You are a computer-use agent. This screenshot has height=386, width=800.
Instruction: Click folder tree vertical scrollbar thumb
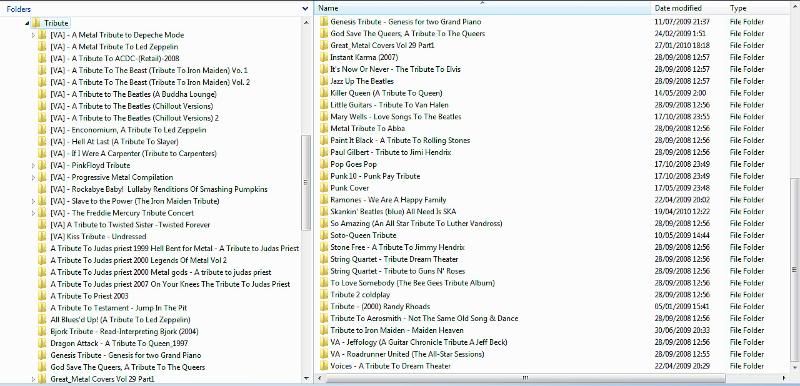click(x=306, y=183)
